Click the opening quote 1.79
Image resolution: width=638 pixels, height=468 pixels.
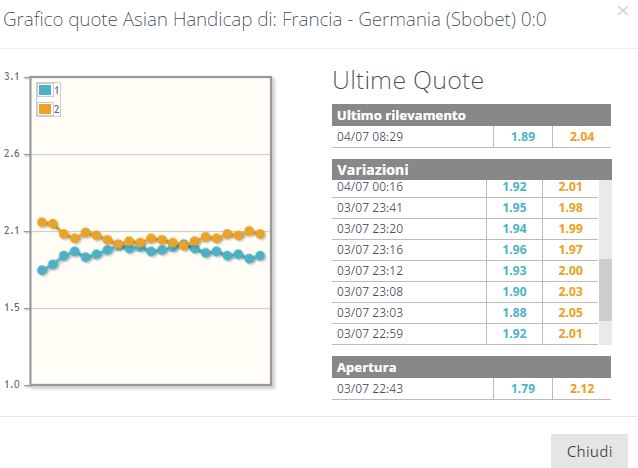pos(523,389)
